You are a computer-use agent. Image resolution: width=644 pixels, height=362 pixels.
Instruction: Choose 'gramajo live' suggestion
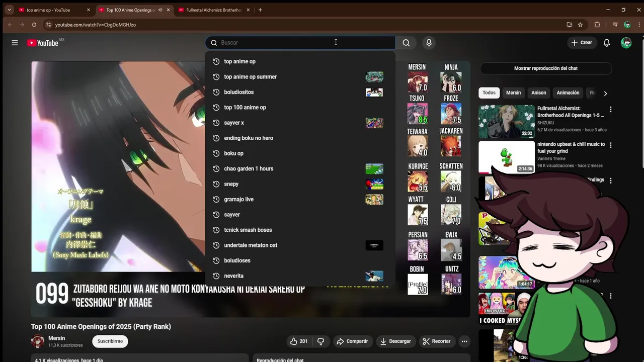point(300,200)
